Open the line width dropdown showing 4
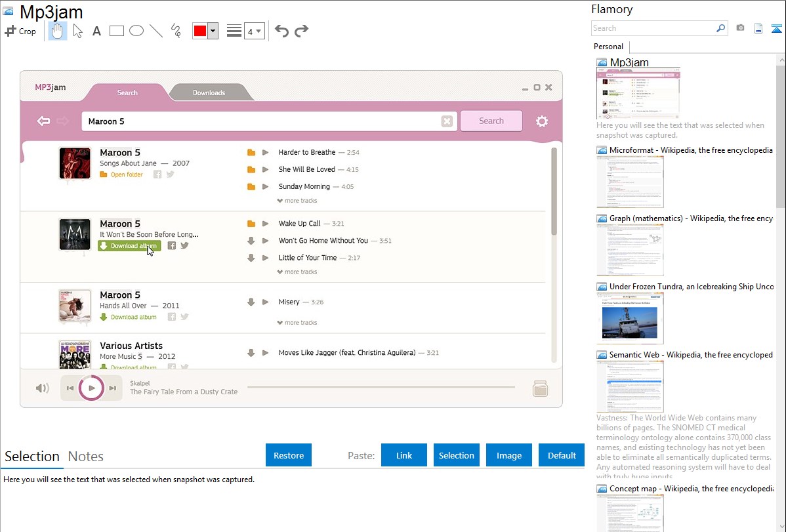The height and width of the screenshot is (532, 786). tap(254, 31)
